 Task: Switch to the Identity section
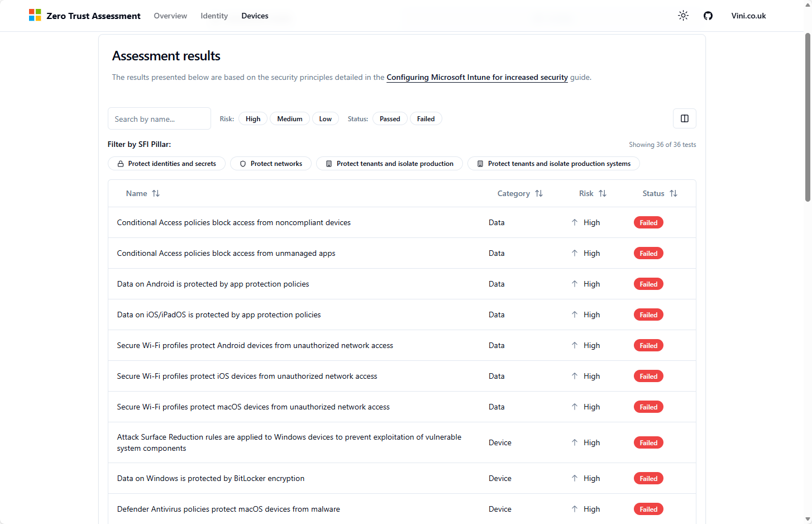coord(214,16)
